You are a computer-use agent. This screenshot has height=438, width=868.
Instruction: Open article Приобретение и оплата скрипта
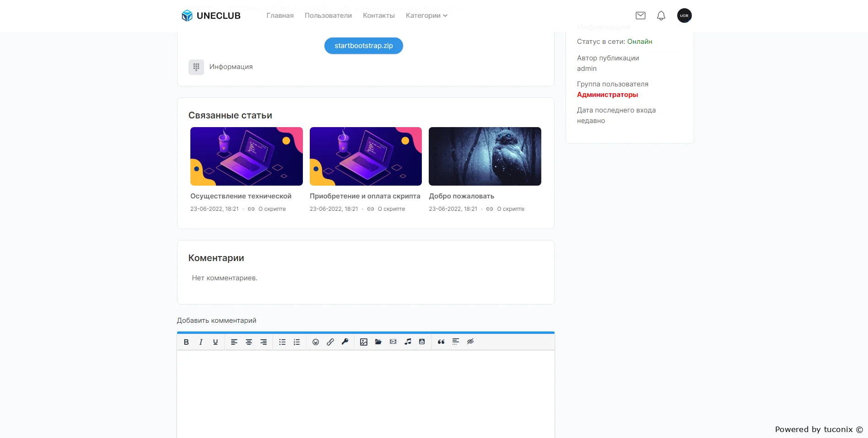(x=365, y=196)
